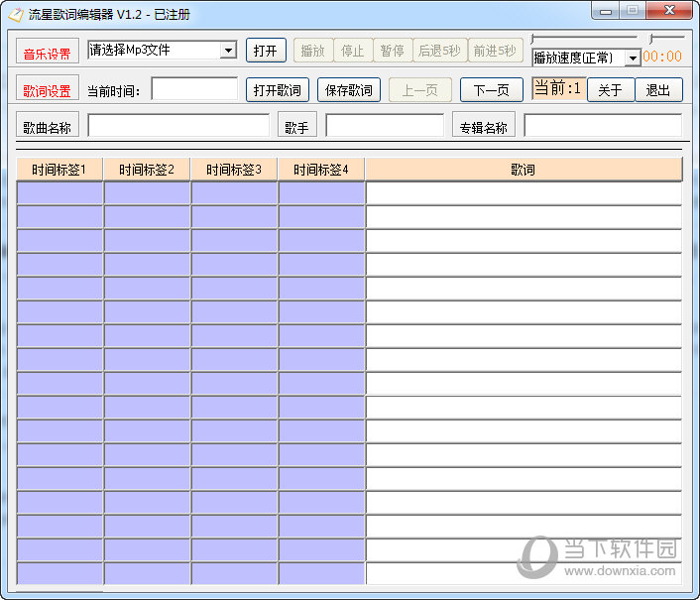
Task: Open the 请选择Mp3文件 dropdown list
Action: [x=228, y=50]
